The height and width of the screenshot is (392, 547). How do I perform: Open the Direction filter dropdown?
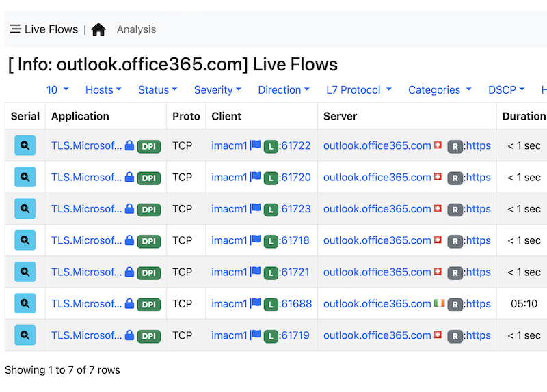click(x=284, y=90)
